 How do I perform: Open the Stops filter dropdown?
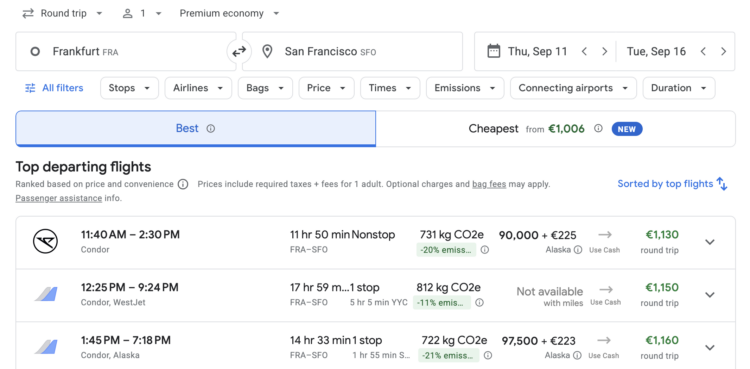click(x=129, y=88)
